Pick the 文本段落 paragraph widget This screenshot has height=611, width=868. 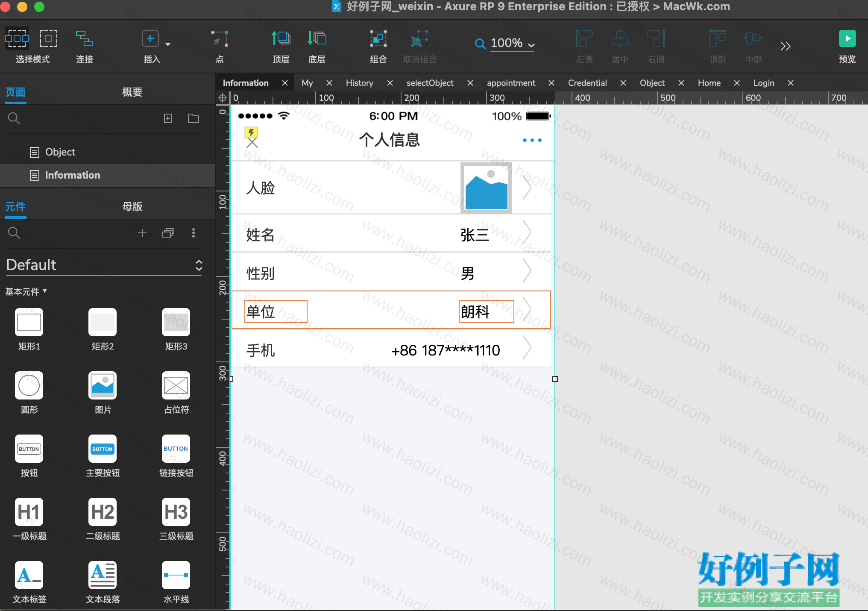[103, 575]
